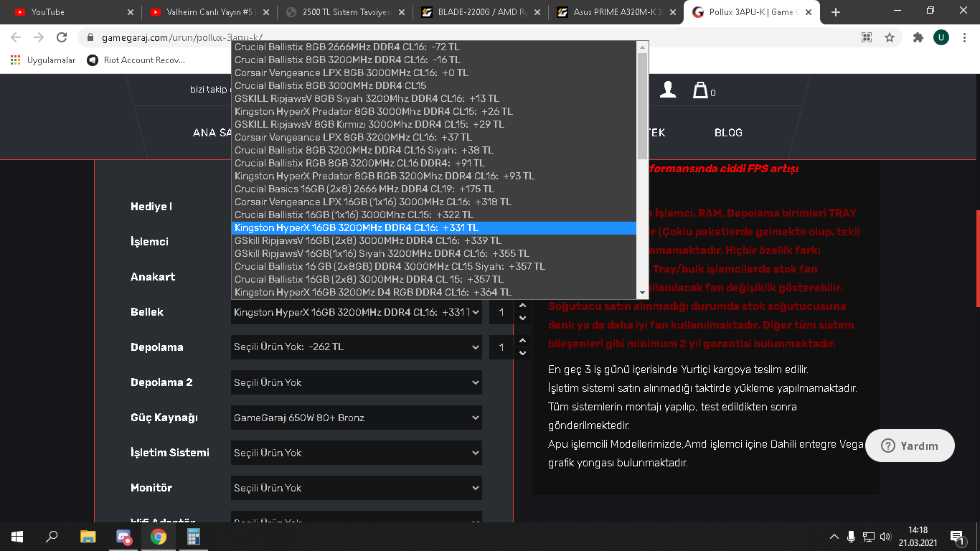Open the Depolama 2 dropdown
Viewport: 980px width, 551px height.
[x=357, y=382]
